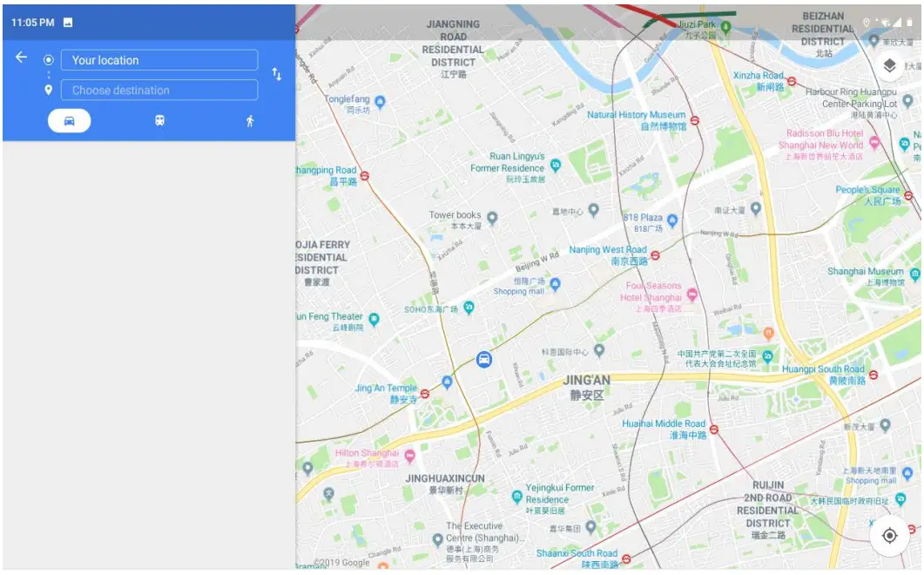This screenshot has height=575, width=924.
Task: Open the map layers button
Action: click(890, 65)
